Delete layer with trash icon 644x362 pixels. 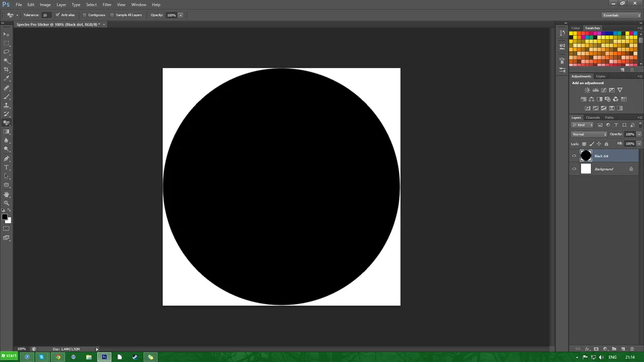632,349
